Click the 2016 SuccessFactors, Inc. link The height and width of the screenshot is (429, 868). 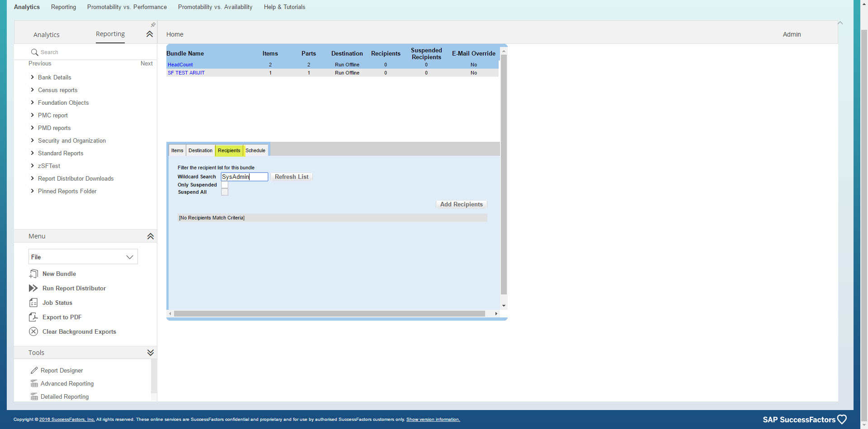tap(67, 420)
